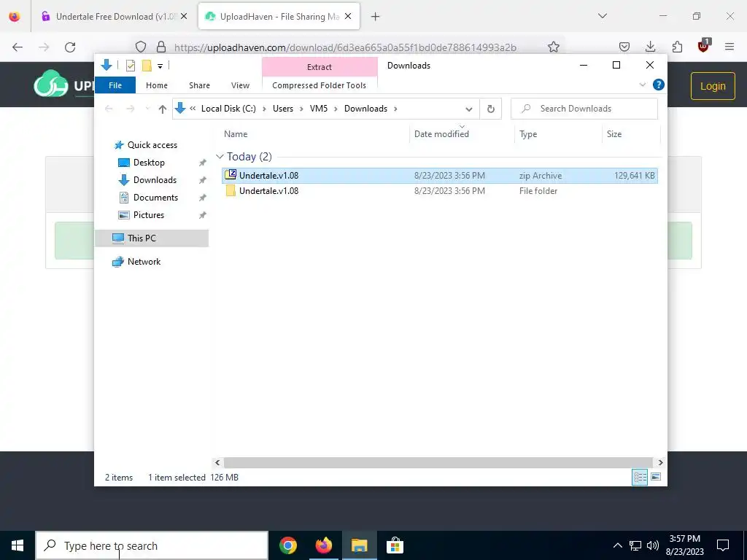
Task: Open Microsoft Store from the taskbar
Action: coord(395,545)
